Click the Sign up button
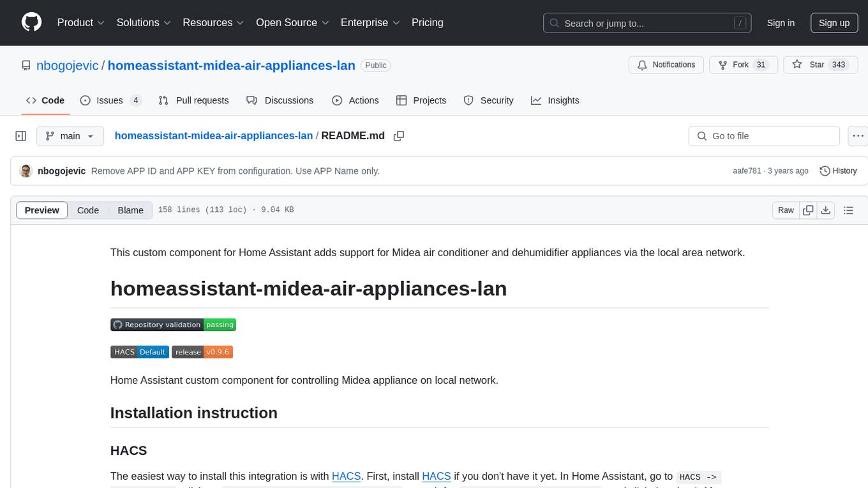868x488 pixels. [x=834, y=23]
